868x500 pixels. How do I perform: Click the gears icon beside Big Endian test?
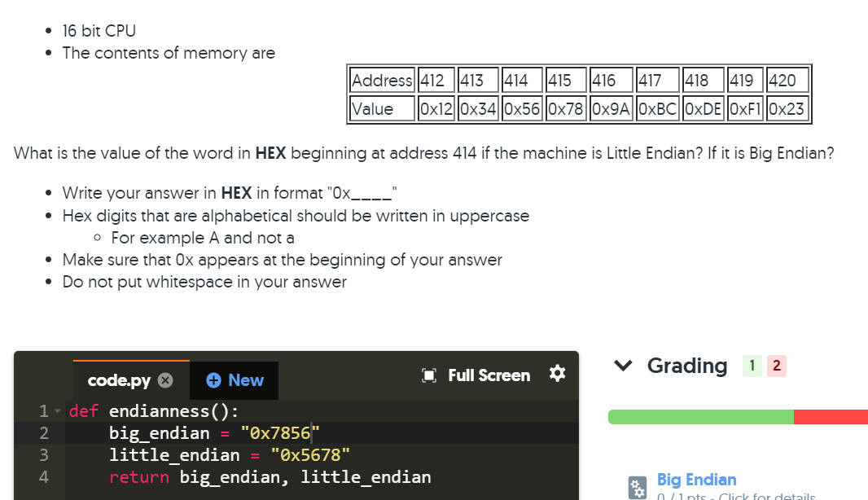(636, 486)
